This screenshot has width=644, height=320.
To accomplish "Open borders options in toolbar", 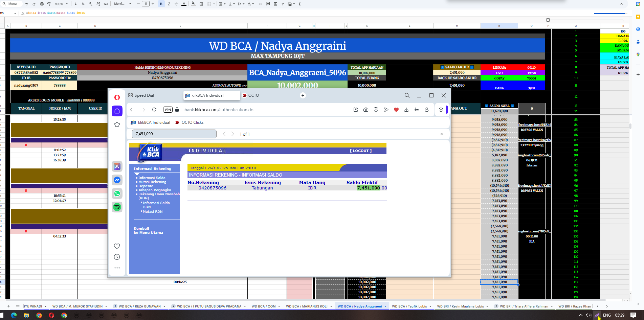I will pos(201,4).
